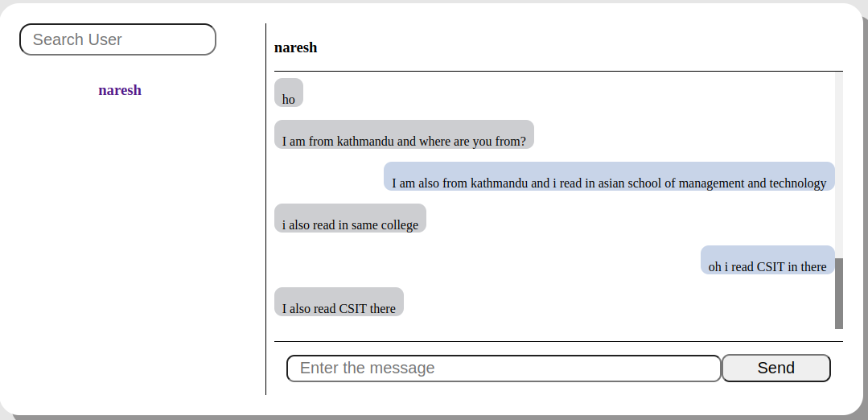This screenshot has width=868, height=420.
Task: Click blank space left of the "oh i read CSIT" bubble
Action: tap(483, 261)
